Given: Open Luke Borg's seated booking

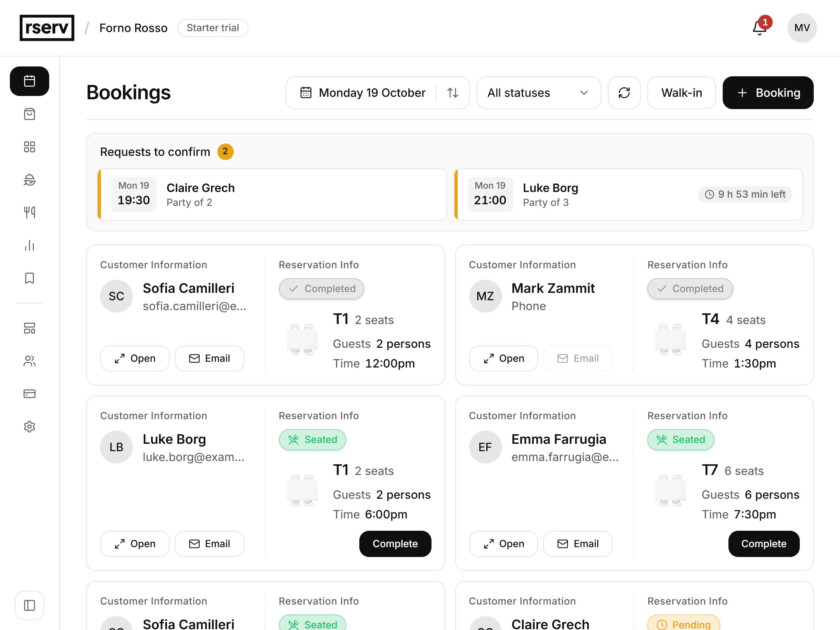Looking at the screenshot, I should [x=135, y=544].
